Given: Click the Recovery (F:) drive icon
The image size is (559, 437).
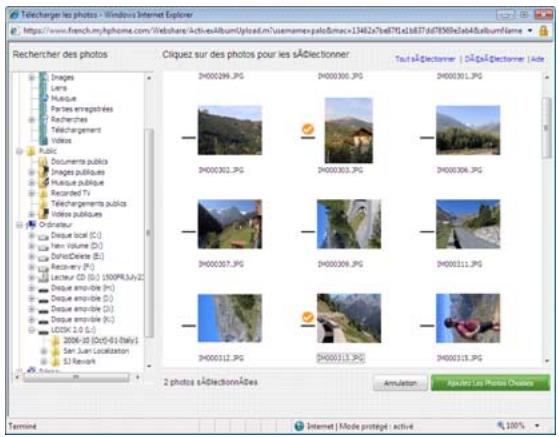Looking at the screenshot, I should (x=43, y=267).
